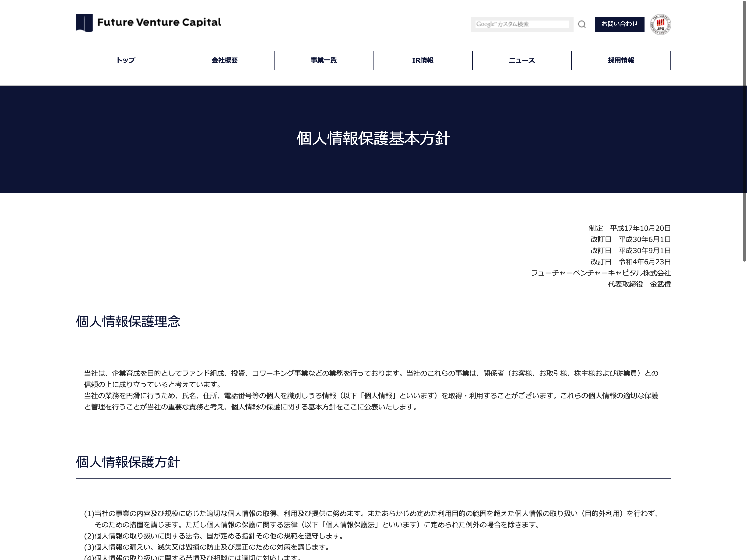Open the 採用情報 recruitment menu
This screenshot has width=747, height=560.
[x=621, y=60]
